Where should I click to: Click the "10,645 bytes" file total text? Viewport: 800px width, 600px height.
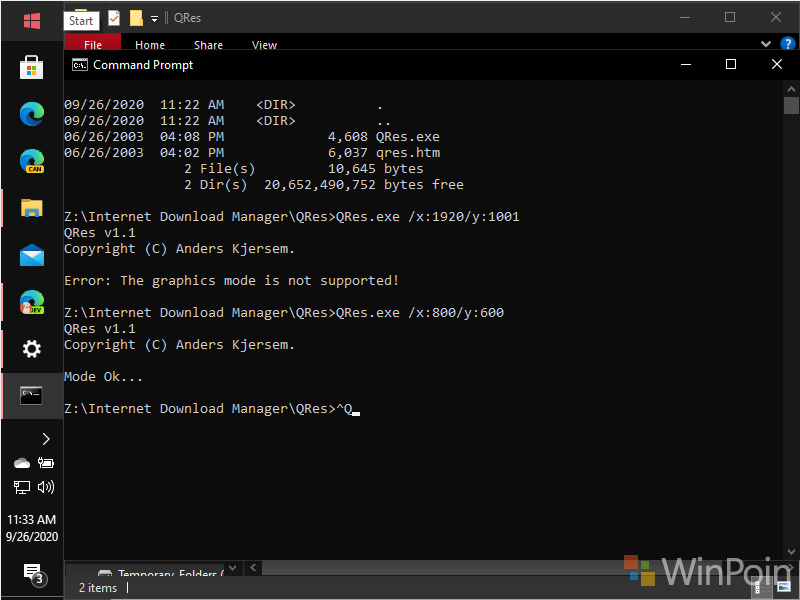[x=376, y=169]
